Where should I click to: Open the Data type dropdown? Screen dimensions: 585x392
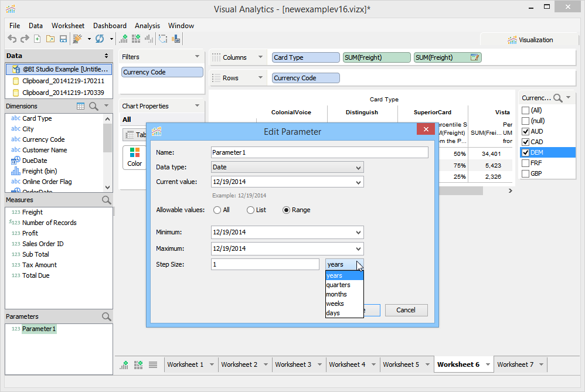tap(287, 168)
